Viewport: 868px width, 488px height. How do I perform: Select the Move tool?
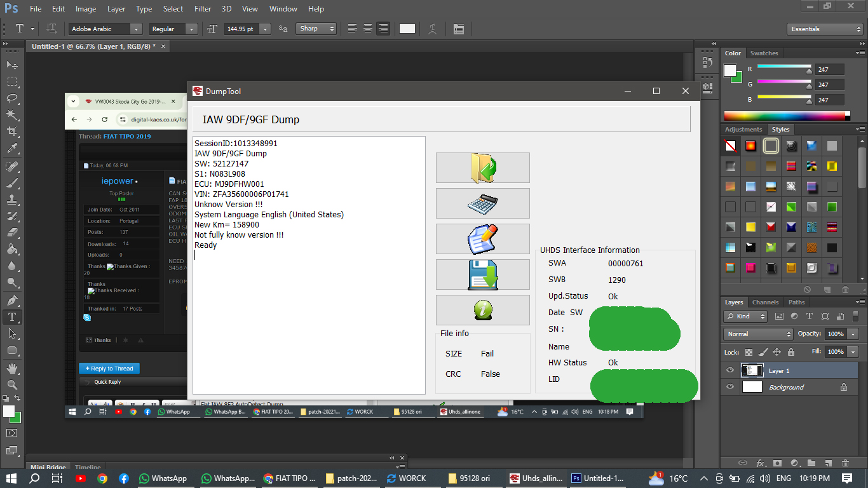tap(11, 65)
